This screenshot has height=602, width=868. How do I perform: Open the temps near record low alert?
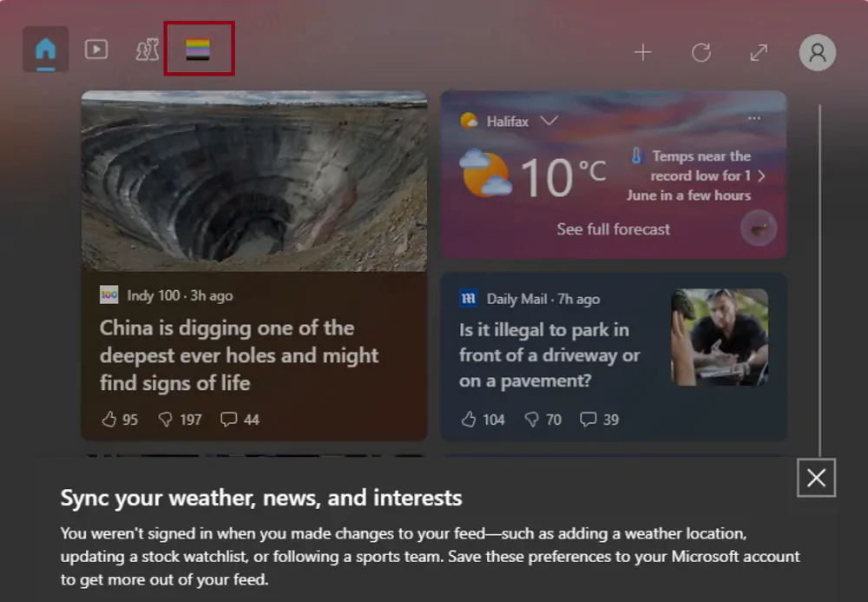tap(689, 175)
